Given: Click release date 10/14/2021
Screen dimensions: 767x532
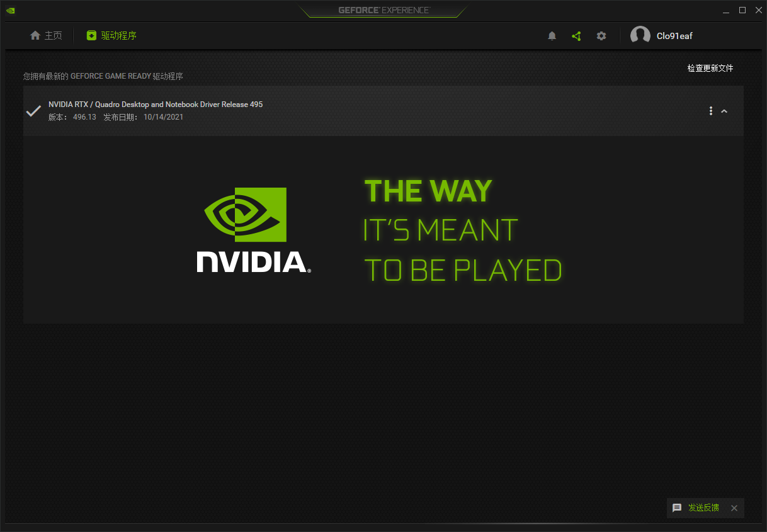Looking at the screenshot, I should click(163, 117).
